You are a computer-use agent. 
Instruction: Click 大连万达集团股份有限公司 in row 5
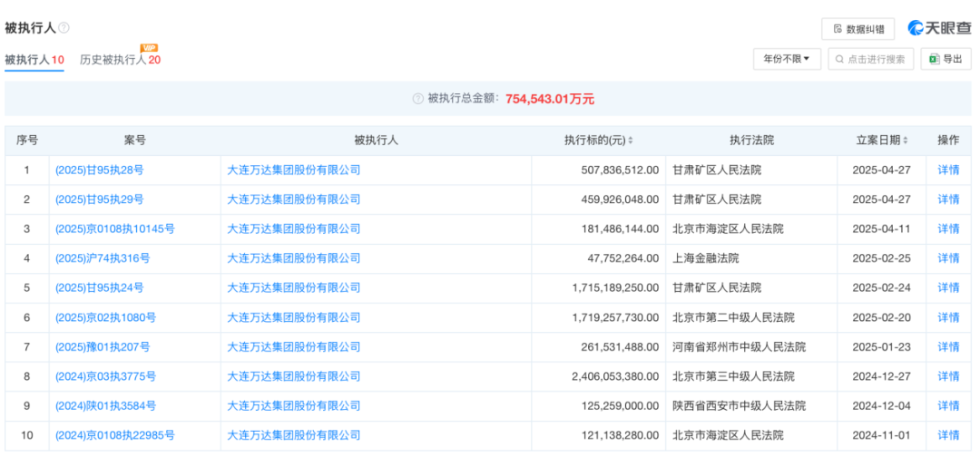click(x=293, y=287)
